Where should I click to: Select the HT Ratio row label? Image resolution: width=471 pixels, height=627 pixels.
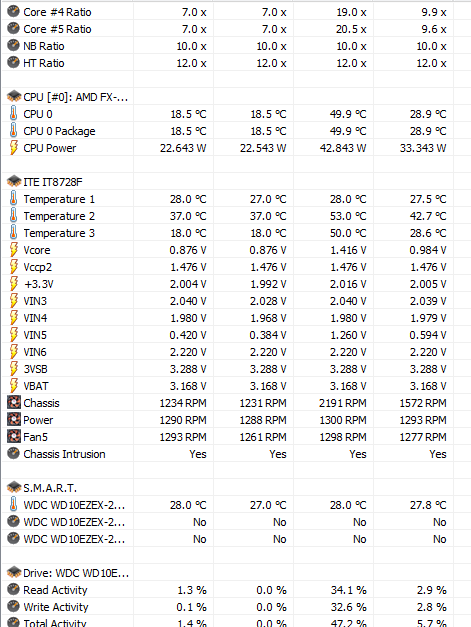click(44, 63)
